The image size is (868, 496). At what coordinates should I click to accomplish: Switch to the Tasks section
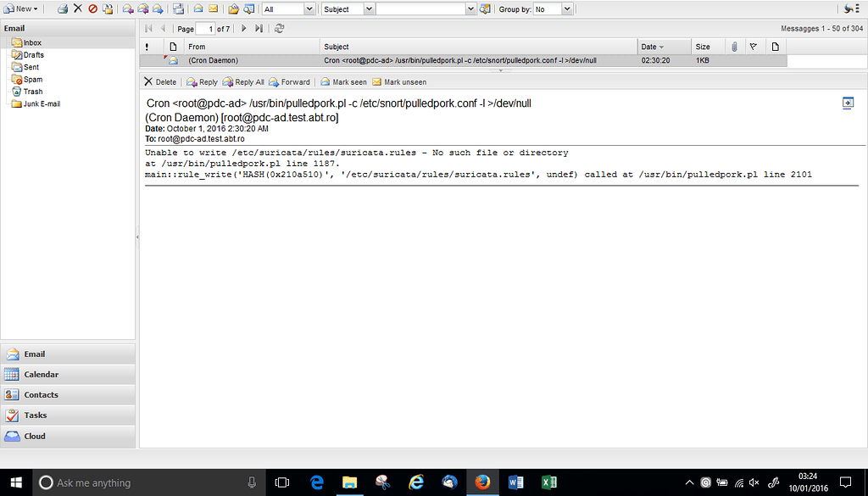coord(68,415)
